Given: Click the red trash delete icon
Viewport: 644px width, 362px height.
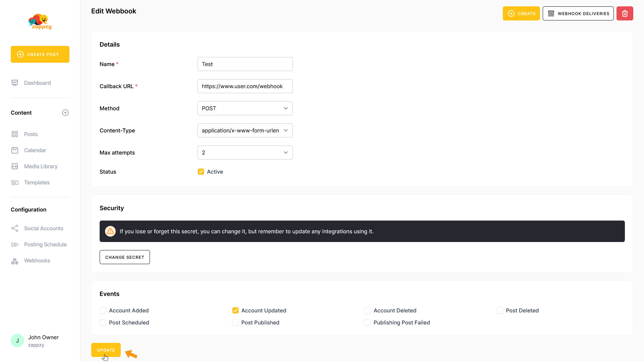Looking at the screenshot, I should [625, 13].
